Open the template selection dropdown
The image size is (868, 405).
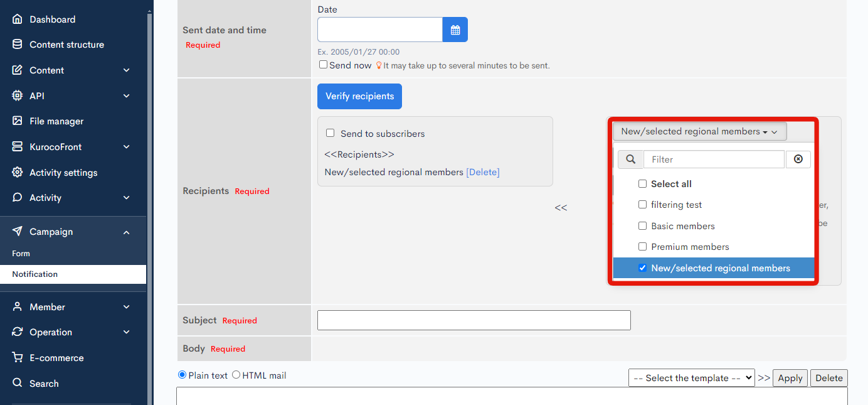pyautogui.click(x=691, y=377)
